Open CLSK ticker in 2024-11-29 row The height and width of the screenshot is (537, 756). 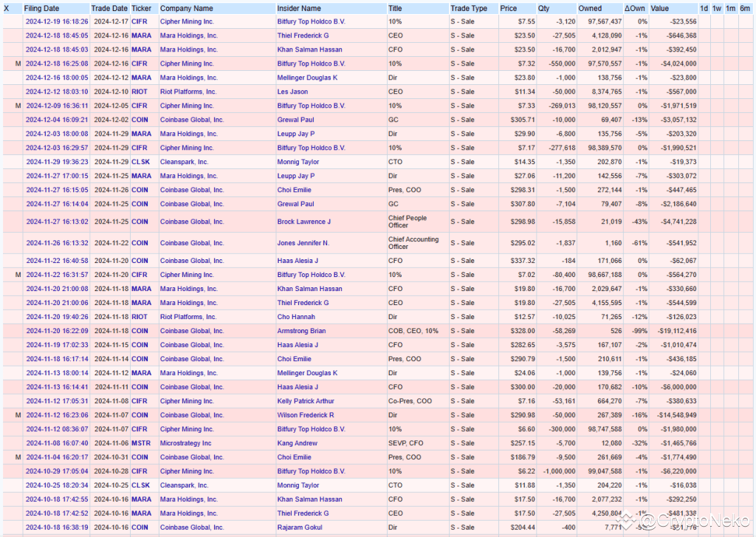click(140, 162)
